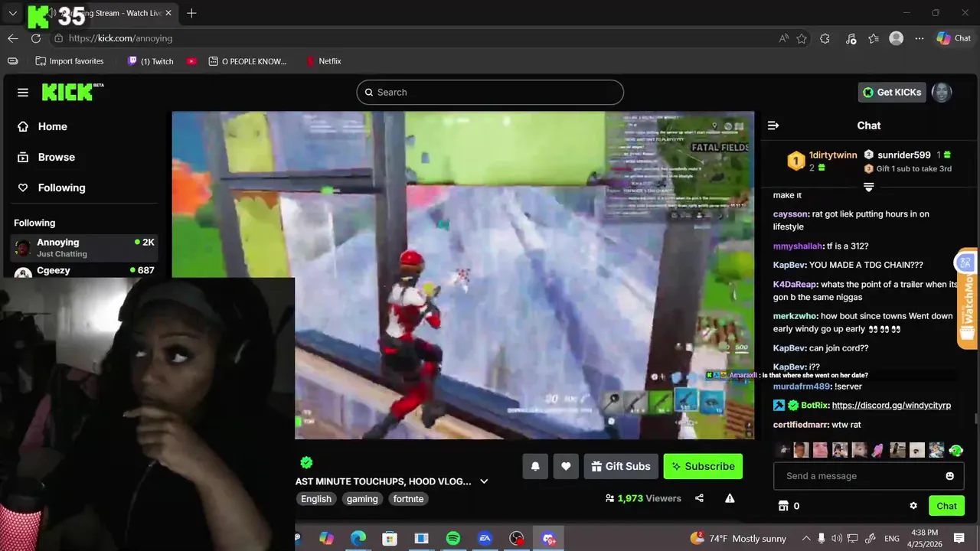
Task: Click the Get KICKs button
Action: tap(892, 93)
